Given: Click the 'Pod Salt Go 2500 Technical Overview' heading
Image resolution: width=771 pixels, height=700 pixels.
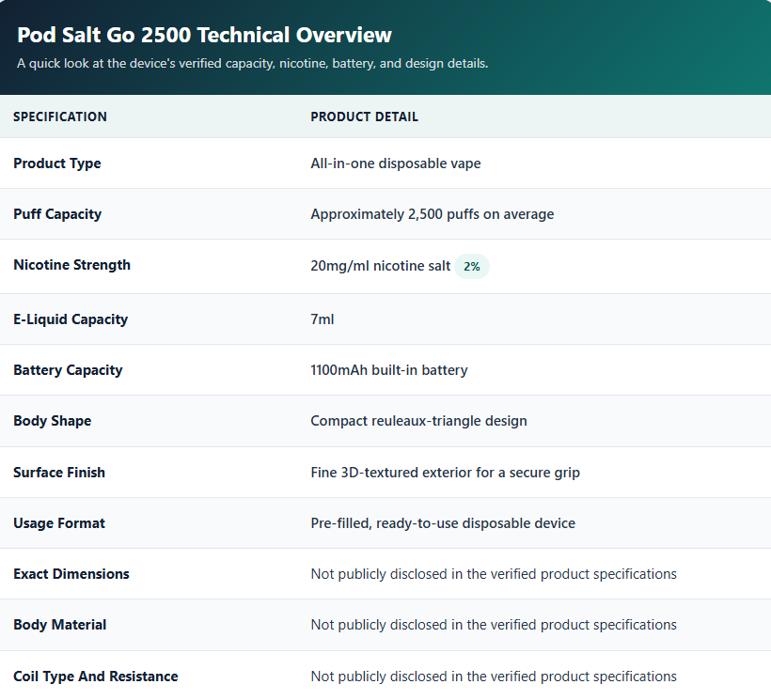Looking at the screenshot, I should pyautogui.click(x=204, y=35).
